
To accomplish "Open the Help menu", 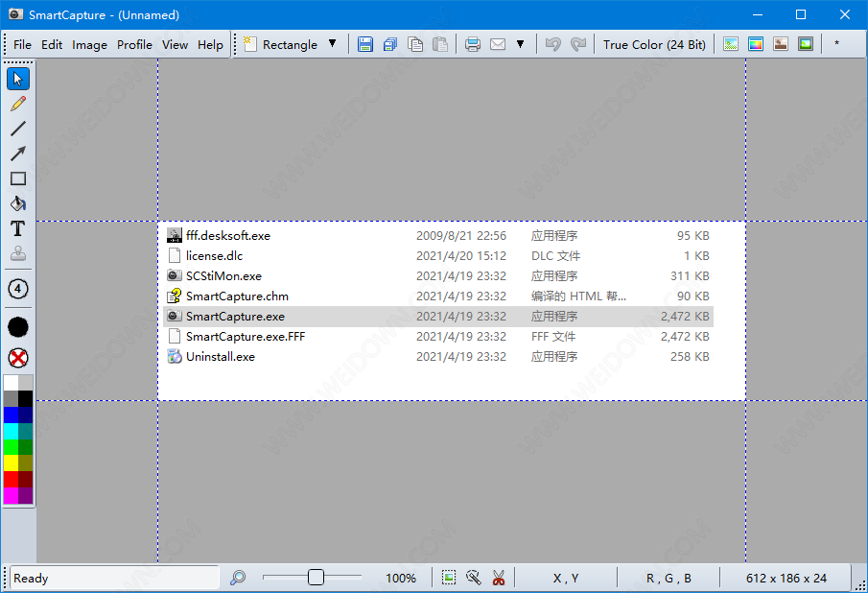I will 210,45.
